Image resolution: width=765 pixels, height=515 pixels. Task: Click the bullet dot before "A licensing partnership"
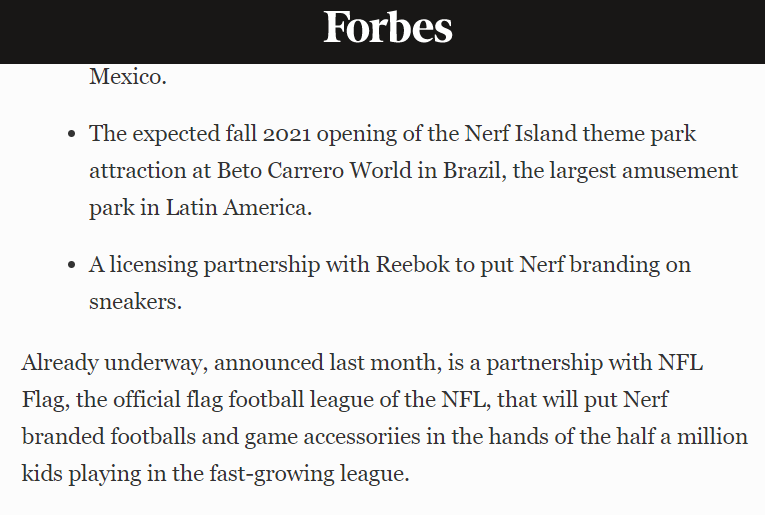(71, 266)
